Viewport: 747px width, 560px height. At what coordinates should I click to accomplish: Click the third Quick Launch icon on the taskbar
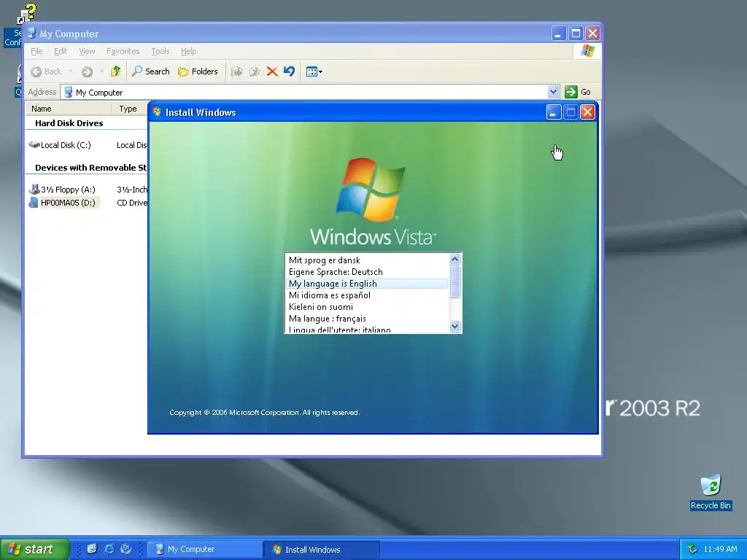pos(125,549)
